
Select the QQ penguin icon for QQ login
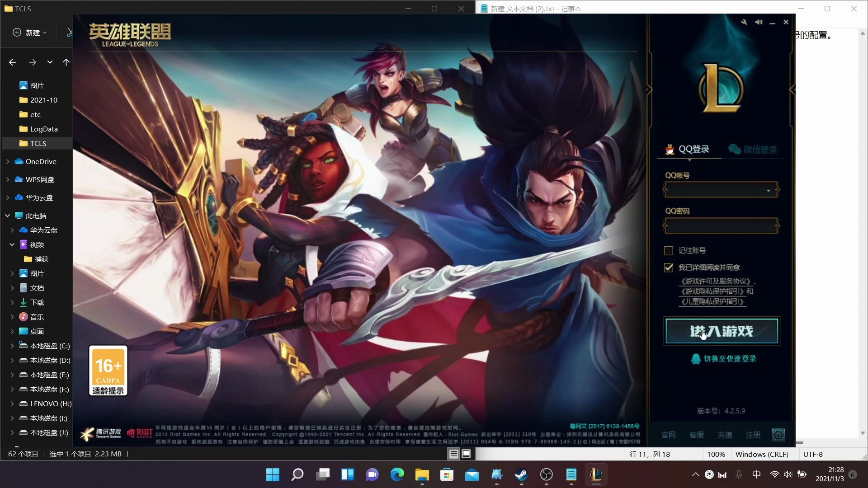pyautogui.click(x=670, y=149)
